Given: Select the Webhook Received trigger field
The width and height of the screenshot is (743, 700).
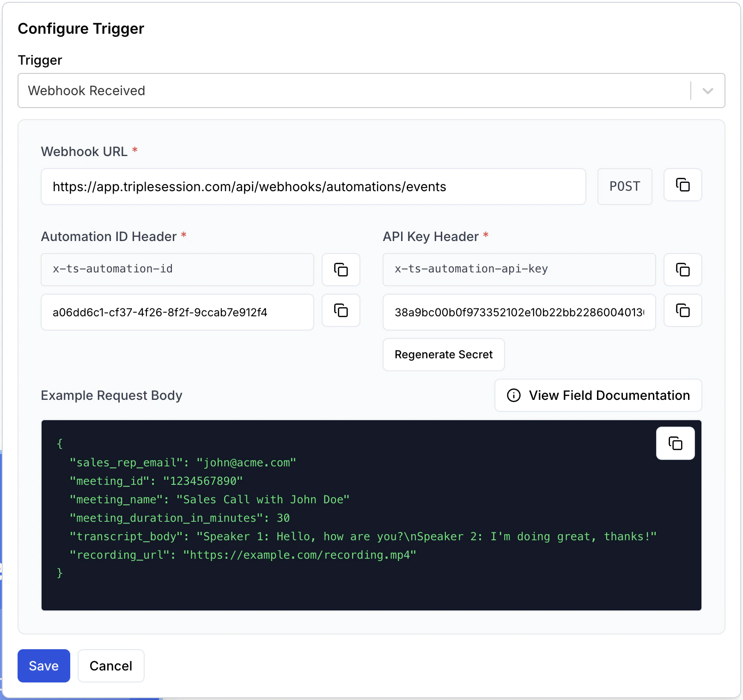Looking at the screenshot, I should coord(371,91).
